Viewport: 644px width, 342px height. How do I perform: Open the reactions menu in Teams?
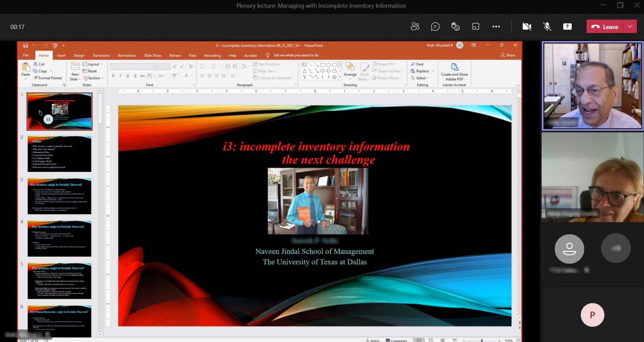455,26
